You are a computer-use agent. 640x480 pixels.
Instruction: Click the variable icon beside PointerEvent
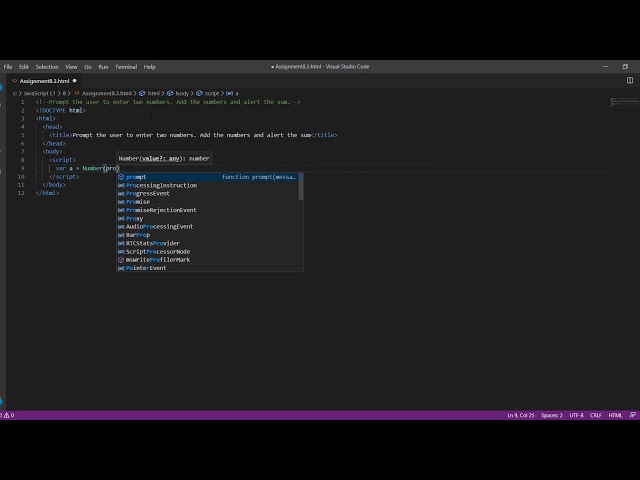point(121,268)
